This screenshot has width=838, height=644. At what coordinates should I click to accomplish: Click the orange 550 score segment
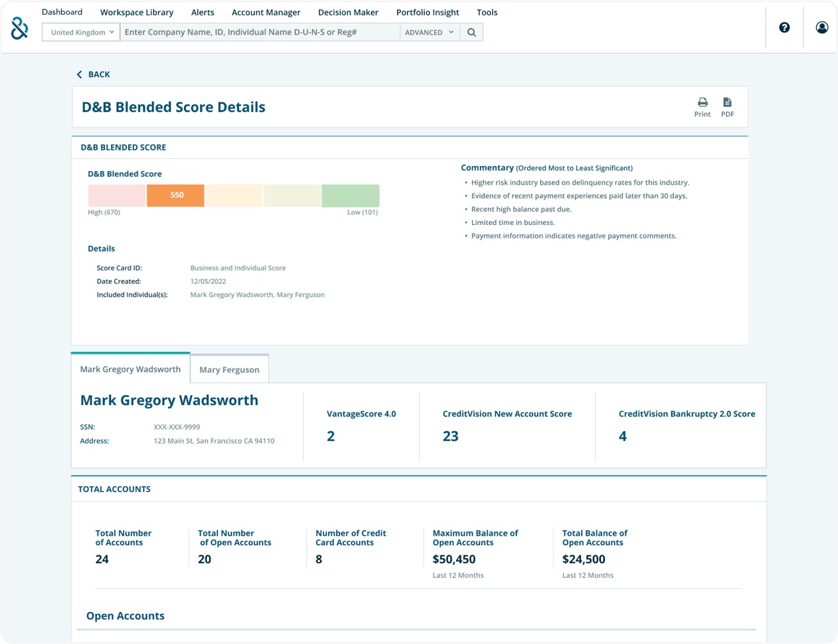(x=176, y=195)
